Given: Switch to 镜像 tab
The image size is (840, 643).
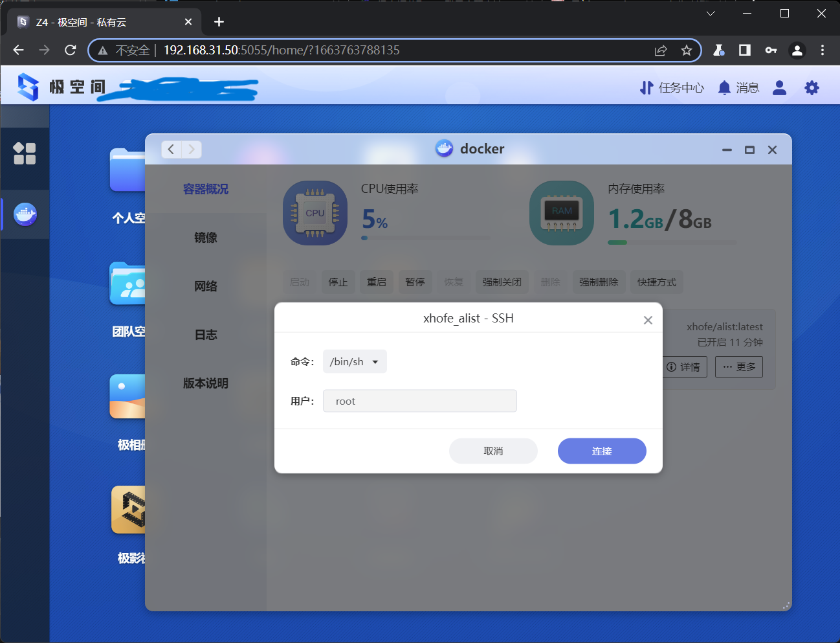Looking at the screenshot, I should point(206,238).
